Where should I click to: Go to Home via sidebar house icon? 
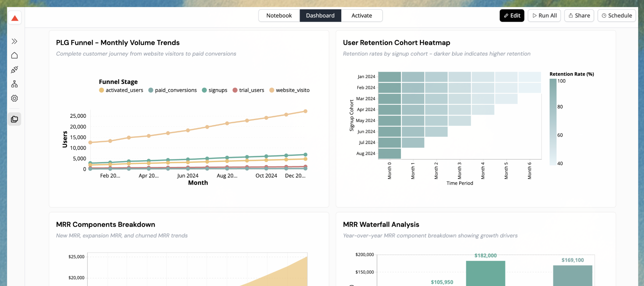pyautogui.click(x=15, y=56)
